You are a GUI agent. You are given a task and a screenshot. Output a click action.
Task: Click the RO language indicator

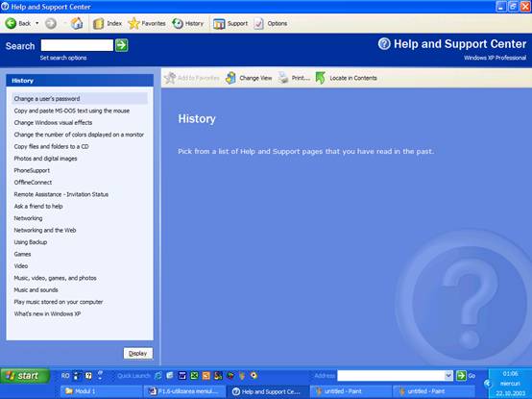click(x=65, y=376)
